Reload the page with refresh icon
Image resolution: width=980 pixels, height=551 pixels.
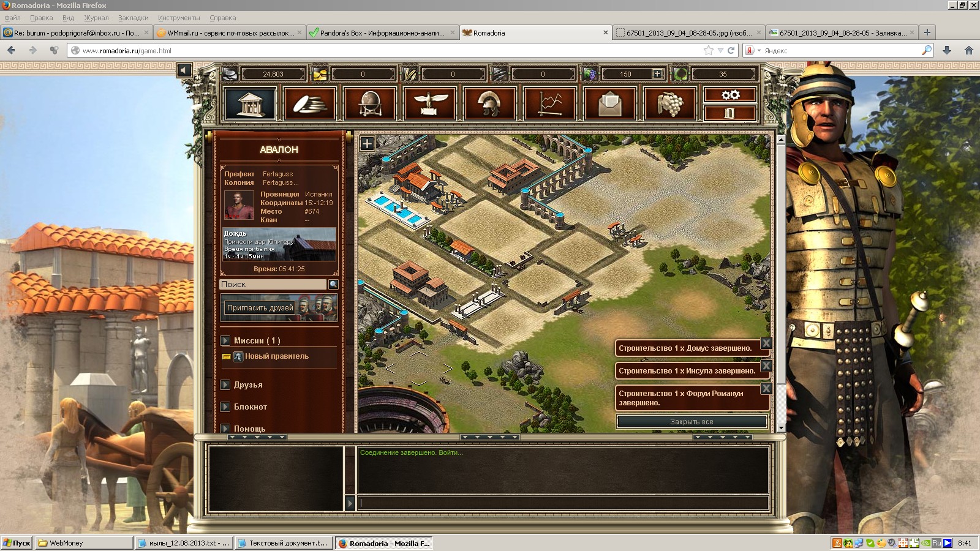tap(731, 50)
